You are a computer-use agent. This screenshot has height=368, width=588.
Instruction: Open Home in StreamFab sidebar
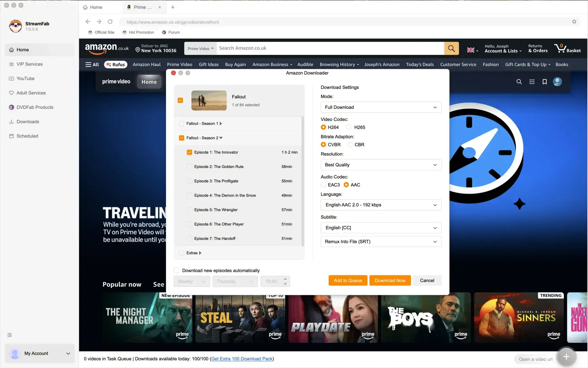(40, 50)
